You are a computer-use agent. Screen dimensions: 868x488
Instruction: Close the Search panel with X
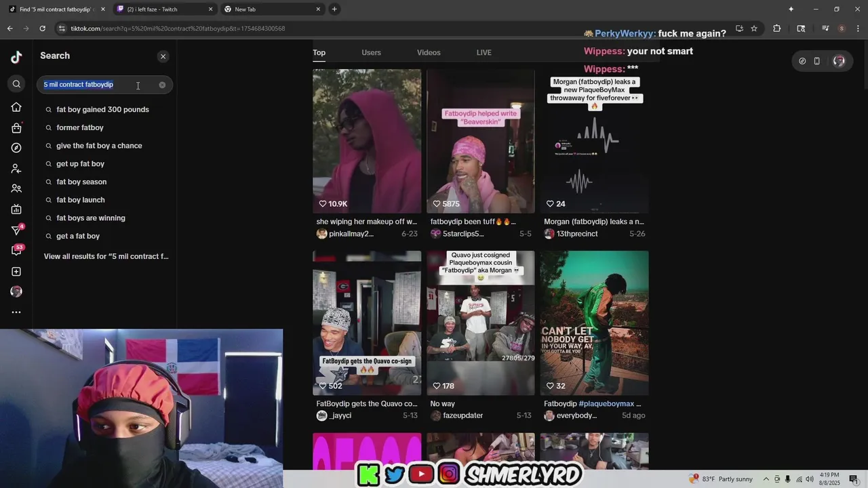click(163, 56)
